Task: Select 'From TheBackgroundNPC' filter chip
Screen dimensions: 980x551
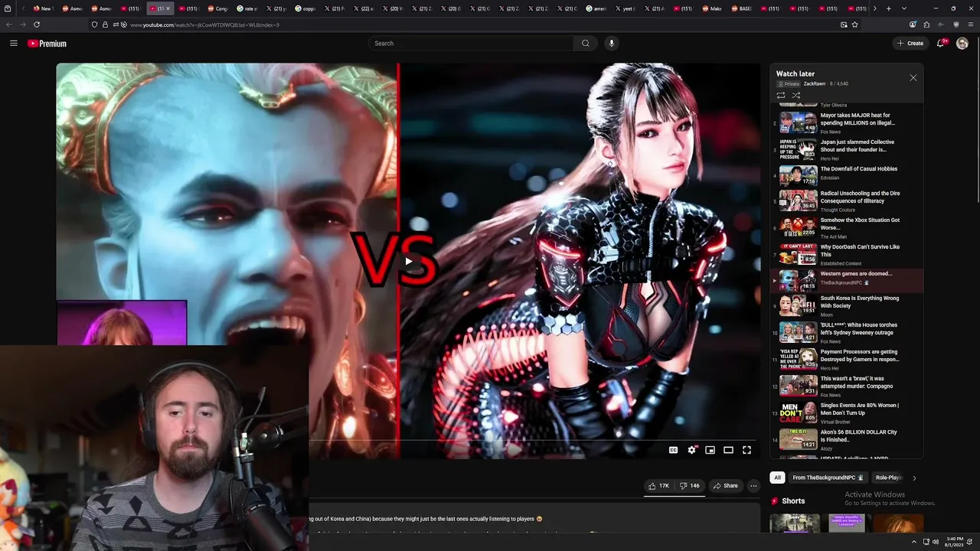Action: tap(828, 478)
